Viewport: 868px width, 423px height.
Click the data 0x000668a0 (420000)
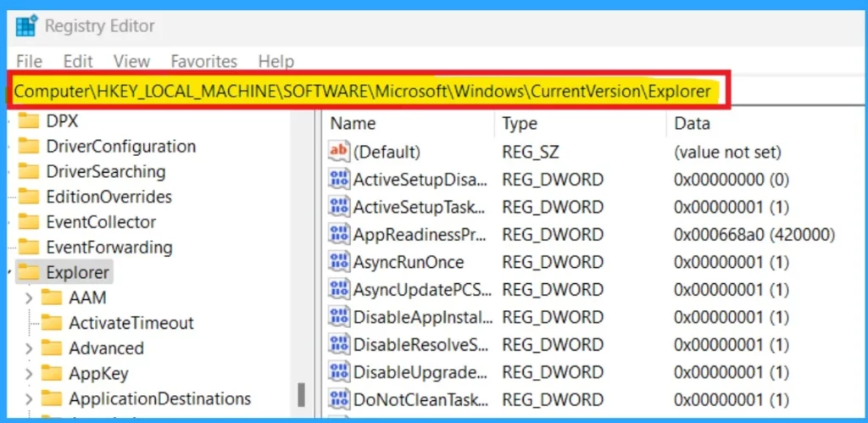754,235
